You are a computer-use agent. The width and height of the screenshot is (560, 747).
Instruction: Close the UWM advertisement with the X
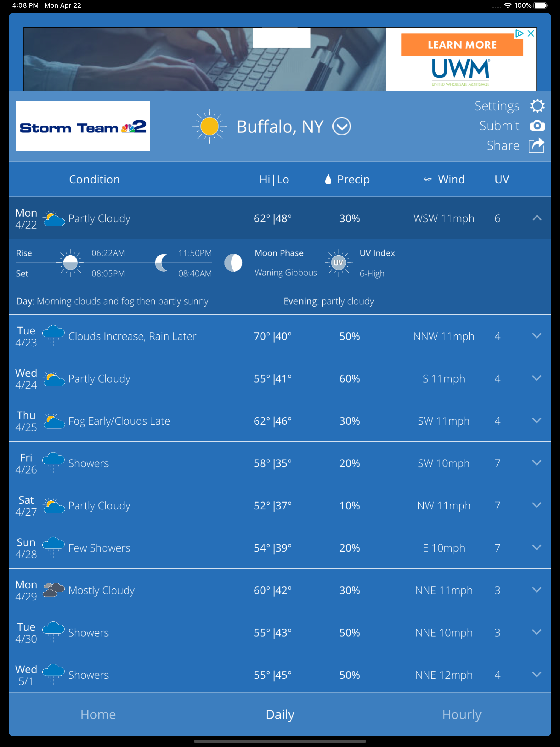point(531,33)
